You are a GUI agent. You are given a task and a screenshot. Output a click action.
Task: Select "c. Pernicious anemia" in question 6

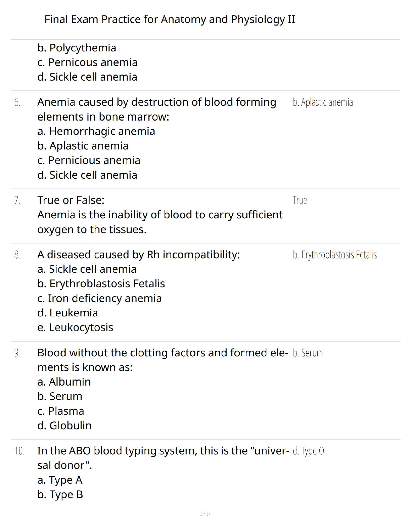89,161
